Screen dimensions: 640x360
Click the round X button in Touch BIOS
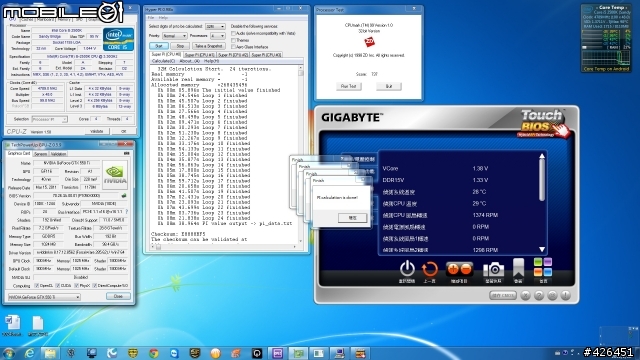tap(525, 295)
